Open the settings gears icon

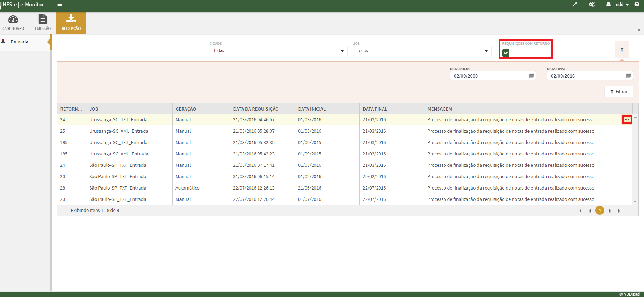(592, 5)
